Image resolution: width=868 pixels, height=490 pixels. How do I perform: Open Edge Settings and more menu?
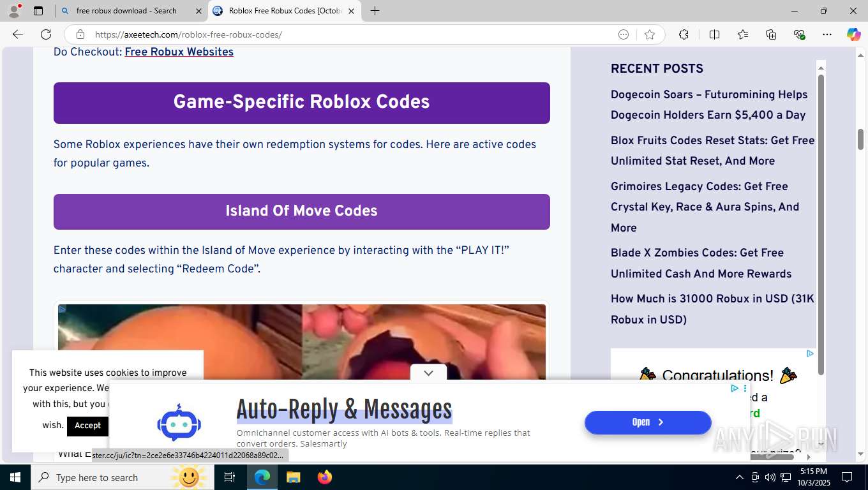tap(827, 34)
